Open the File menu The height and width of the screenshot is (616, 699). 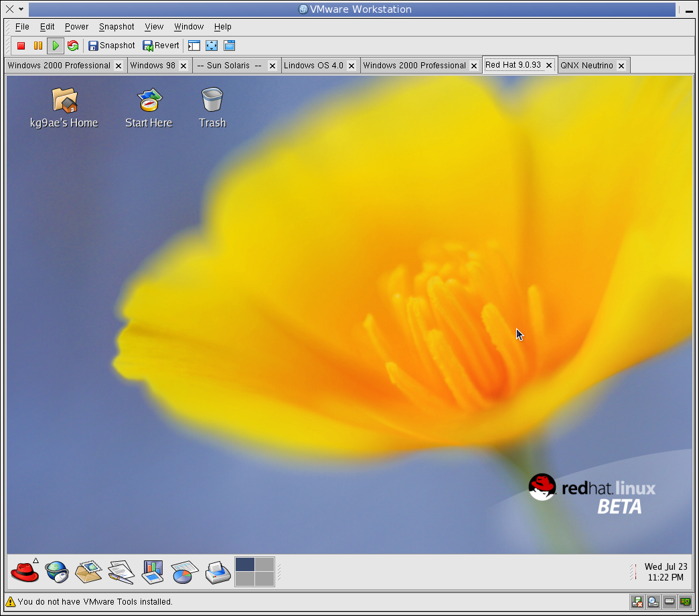tap(22, 27)
